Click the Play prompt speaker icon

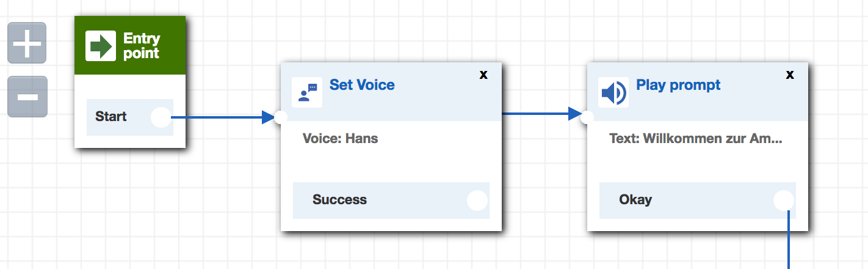coord(613,92)
